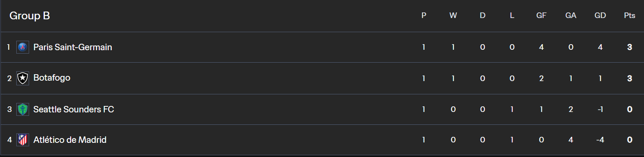Click the Paris Saint-Germain club crest

pyautogui.click(x=23, y=47)
